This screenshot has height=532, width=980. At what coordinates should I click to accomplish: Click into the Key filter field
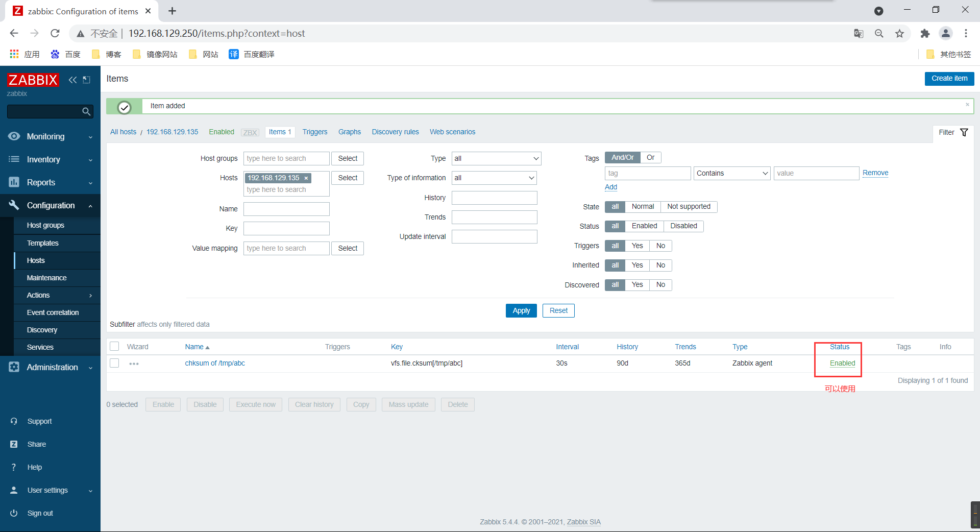[x=286, y=228]
